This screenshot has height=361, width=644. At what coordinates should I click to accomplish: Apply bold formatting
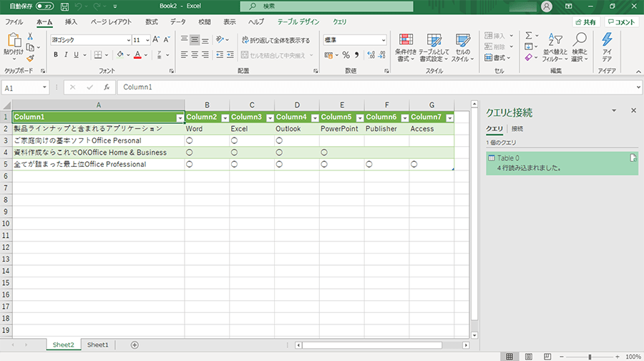pyautogui.click(x=55, y=54)
